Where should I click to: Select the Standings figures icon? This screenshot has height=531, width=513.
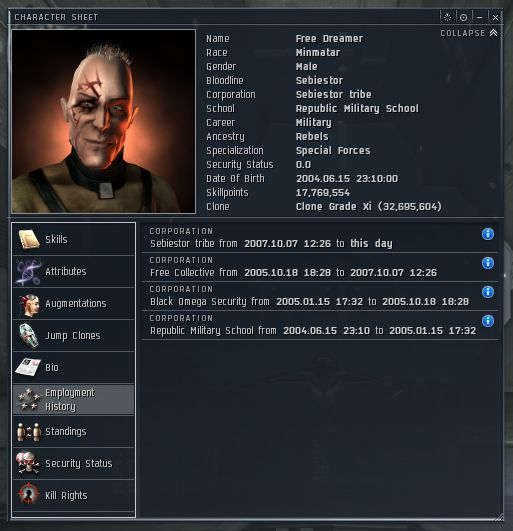(29, 431)
